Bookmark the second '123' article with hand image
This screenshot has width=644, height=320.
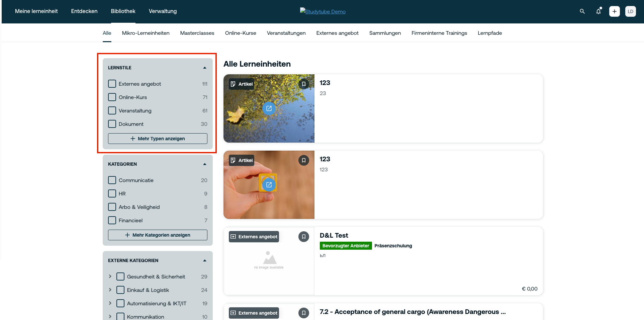(x=304, y=160)
